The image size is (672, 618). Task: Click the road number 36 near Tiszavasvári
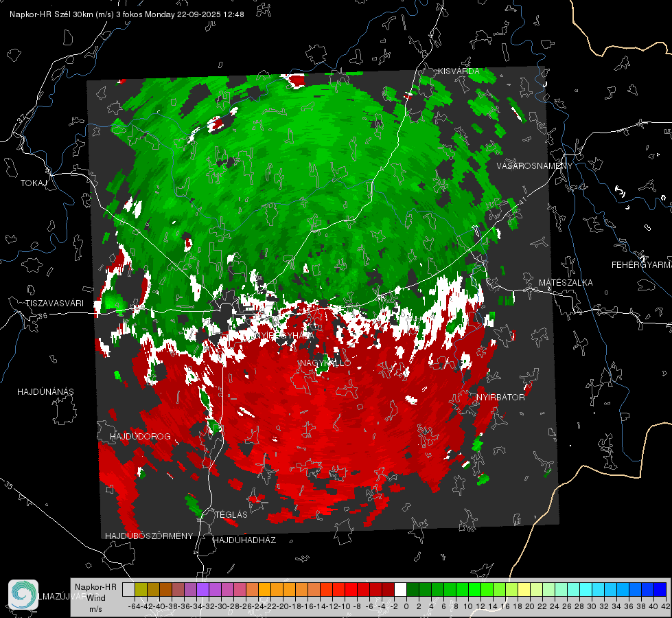(43, 316)
